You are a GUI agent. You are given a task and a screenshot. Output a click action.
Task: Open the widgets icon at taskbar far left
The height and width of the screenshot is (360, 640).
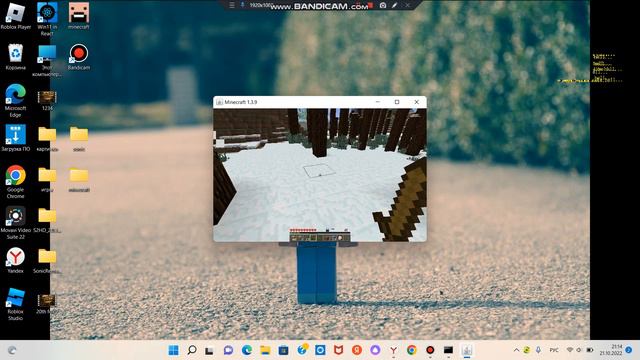tap(12, 350)
